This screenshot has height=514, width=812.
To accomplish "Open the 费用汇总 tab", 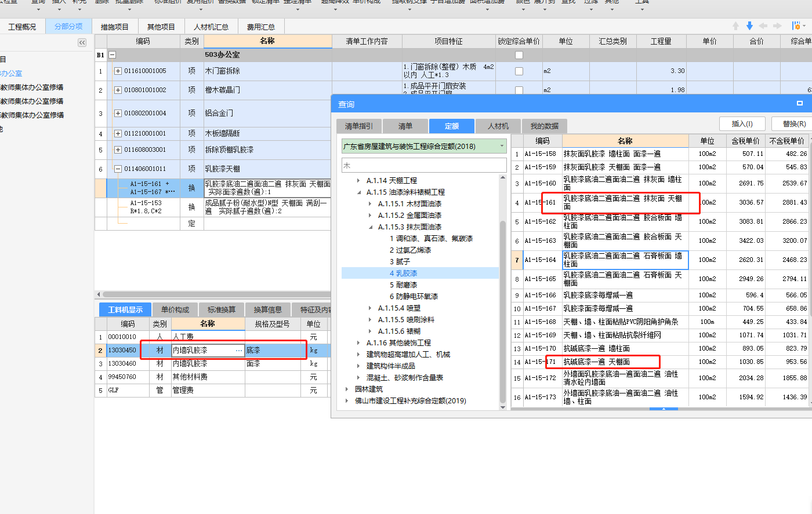I will pos(260,27).
